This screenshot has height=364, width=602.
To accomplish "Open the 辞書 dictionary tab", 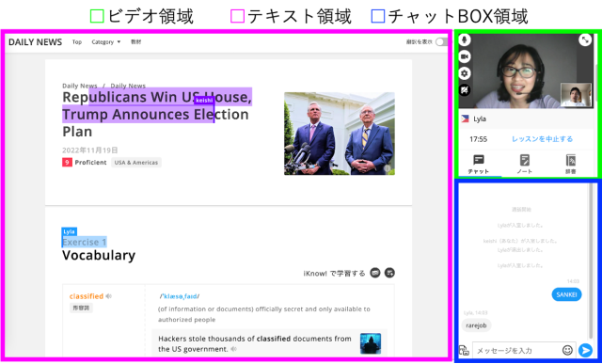I will click(571, 165).
